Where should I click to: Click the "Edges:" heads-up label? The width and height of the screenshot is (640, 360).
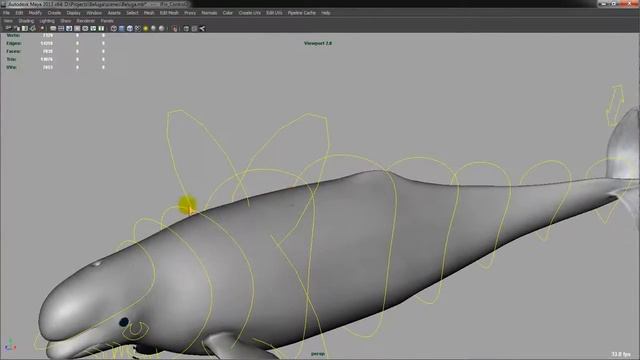pos(14,43)
